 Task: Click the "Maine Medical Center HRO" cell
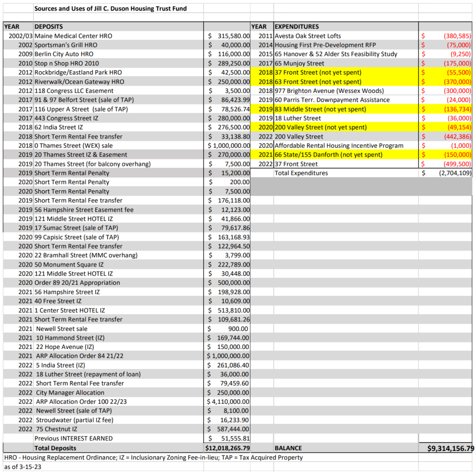[73, 36]
